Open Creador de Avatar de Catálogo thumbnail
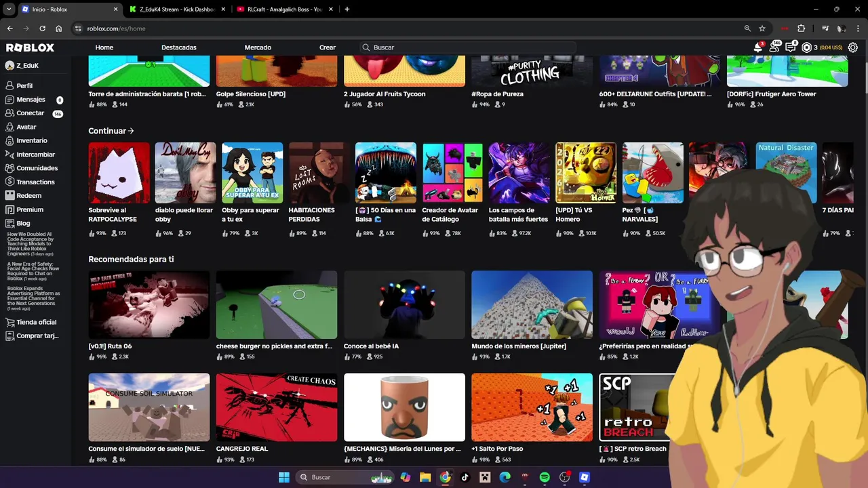This screenshot has width=868, height=488. pos(452,173)
